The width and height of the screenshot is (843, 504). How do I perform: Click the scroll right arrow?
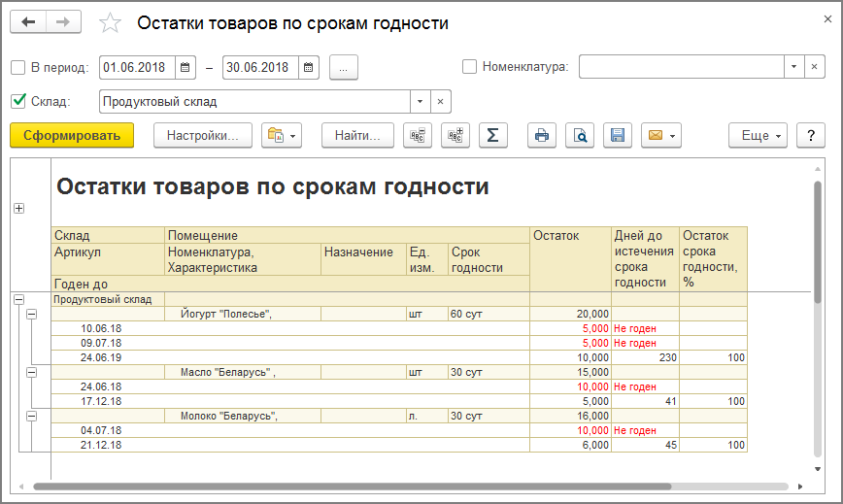click(x=800, y=487)
